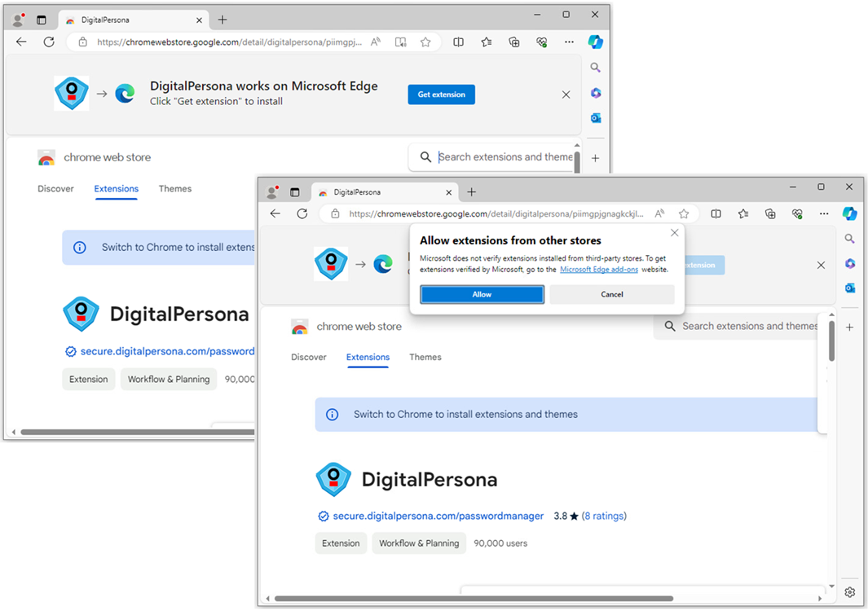Refresh the page in the front window
The width and height of the screenshot is (868, 611).
pyautogui.click(x=302, y=213)
